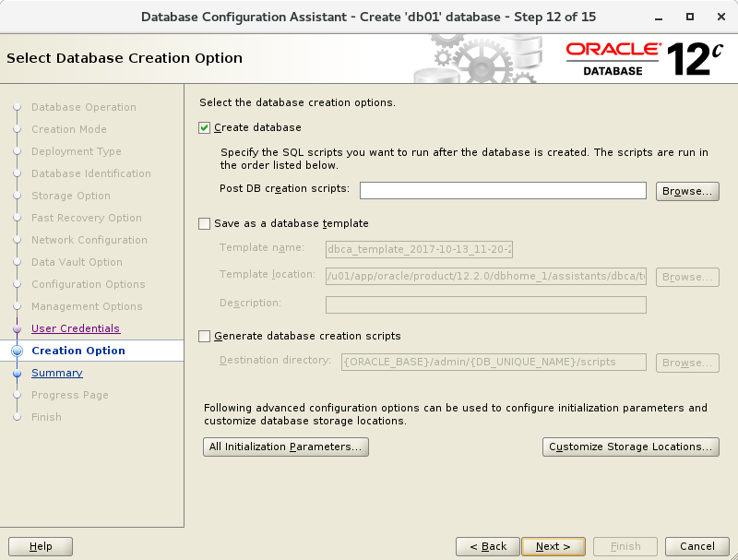Screen dimensions: 738x560
Task: Click 'Select the database creation options.' text
Action: coord(297,102)
